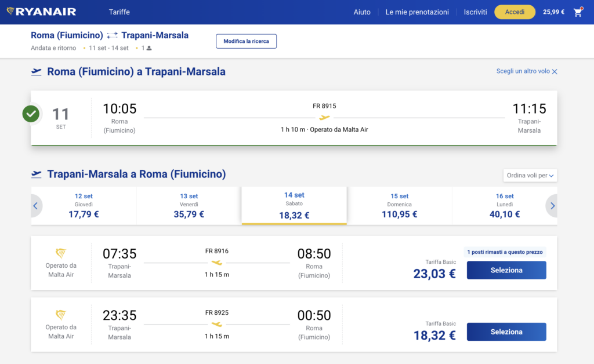Show later dates with the right arrow
This screenshot has width=594, height=364.
tap(552, 206)
